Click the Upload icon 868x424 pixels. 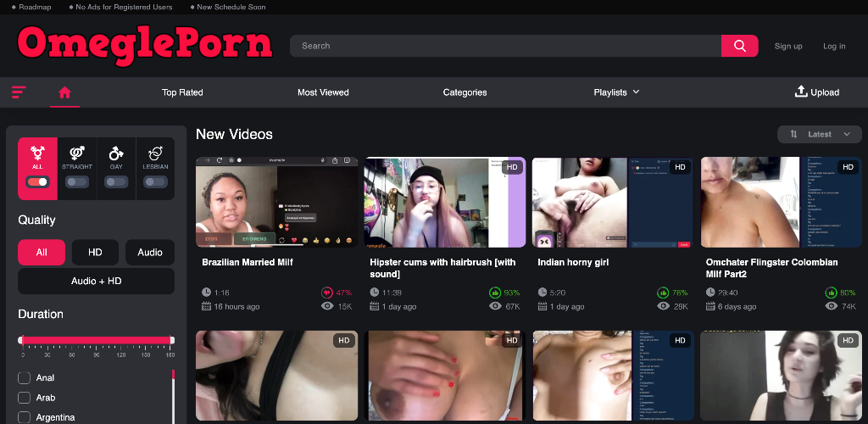pyautogui.click(x=800, y=92)
